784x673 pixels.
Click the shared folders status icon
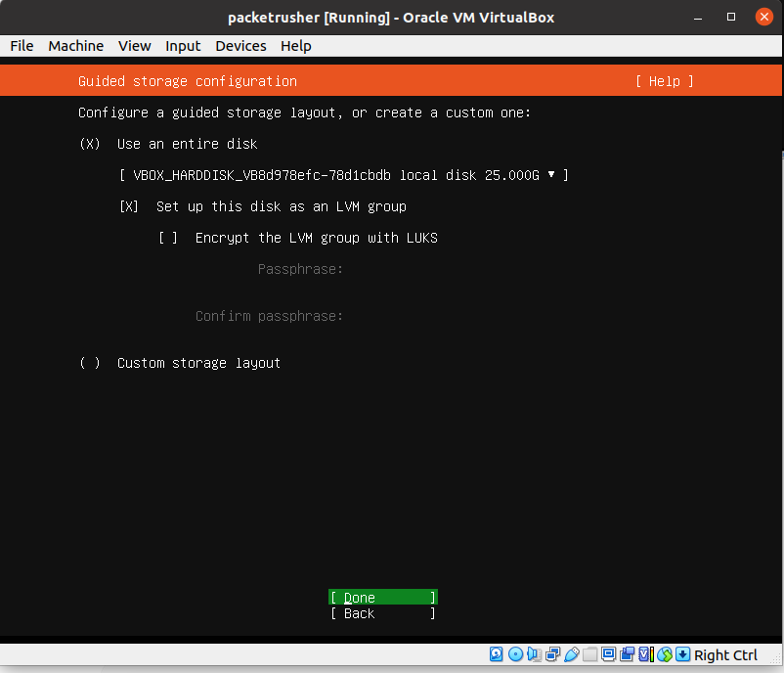click(x=588, y=654)
